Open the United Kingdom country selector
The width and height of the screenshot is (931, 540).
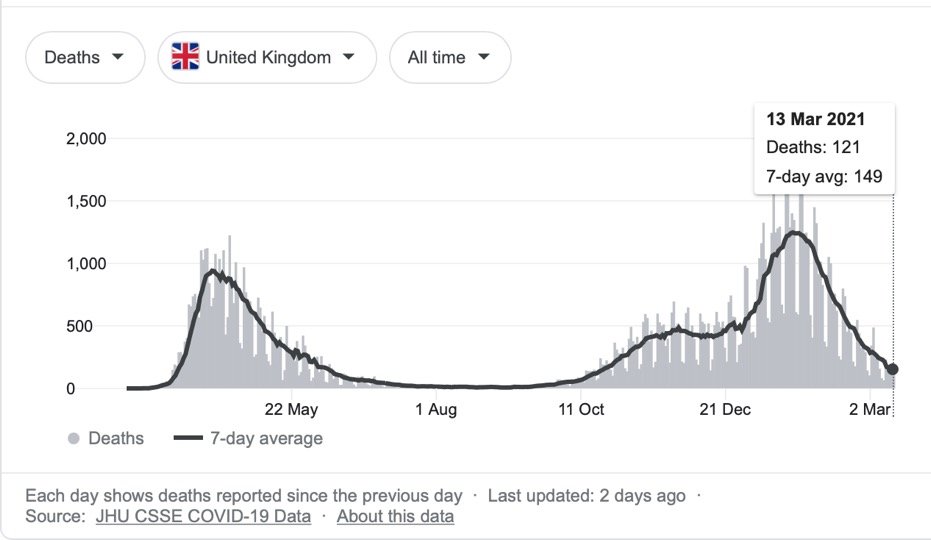coord(267,57)
